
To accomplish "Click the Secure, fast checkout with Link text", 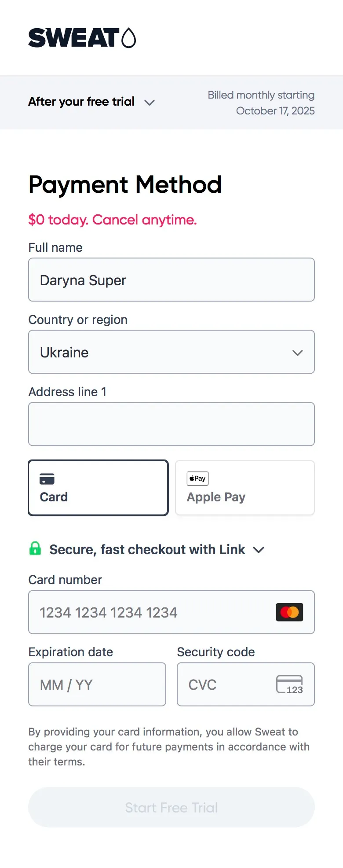I will point(147,550).
